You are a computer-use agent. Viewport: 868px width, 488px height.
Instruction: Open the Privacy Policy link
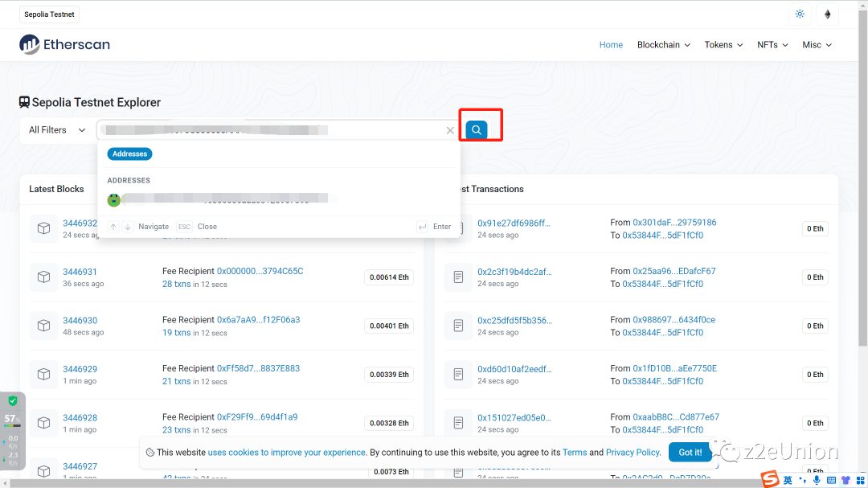point(633,453)
